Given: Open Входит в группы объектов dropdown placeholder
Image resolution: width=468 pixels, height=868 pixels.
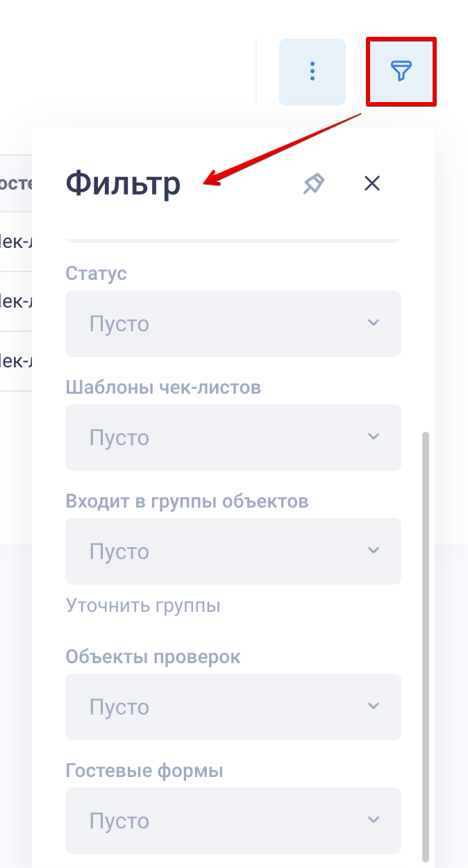Looking at the screenshot, I should point(119,552).
